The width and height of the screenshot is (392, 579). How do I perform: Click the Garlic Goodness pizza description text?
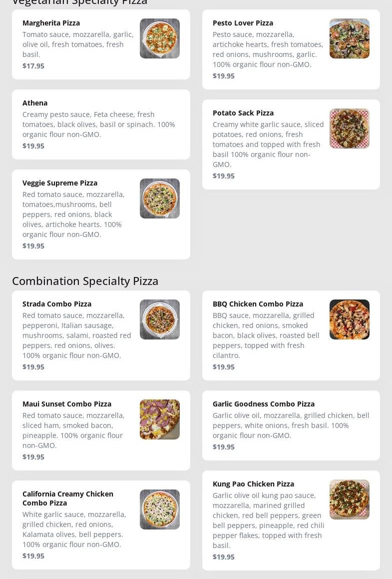(291, 425)
